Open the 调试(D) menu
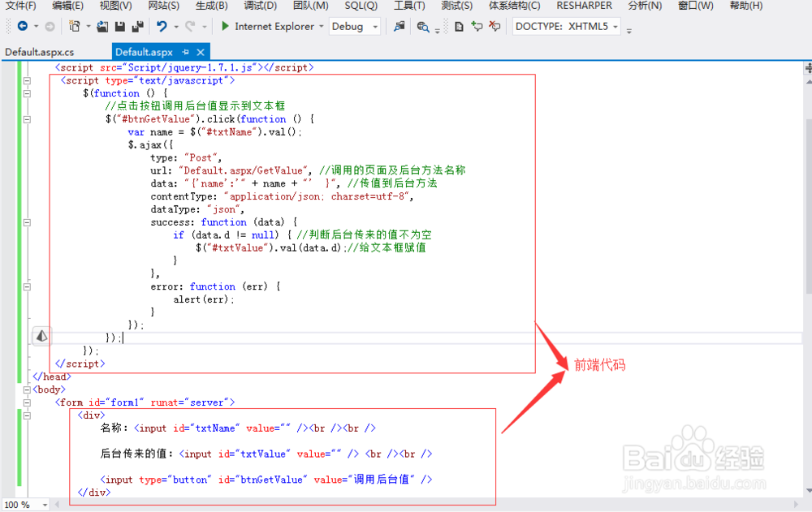Screen dimensions: 812x512 (x=261, y=6)
